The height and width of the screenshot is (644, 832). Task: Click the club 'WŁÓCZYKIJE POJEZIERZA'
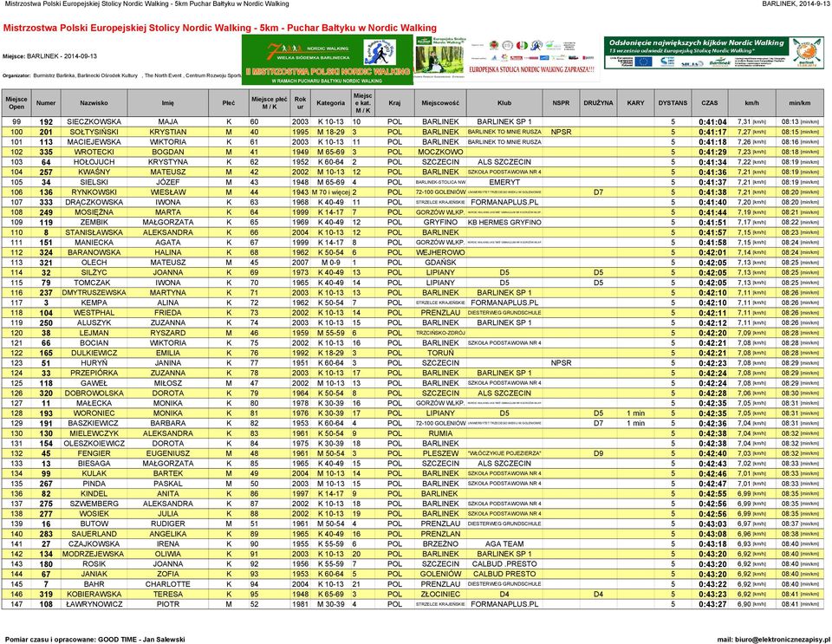504,454
